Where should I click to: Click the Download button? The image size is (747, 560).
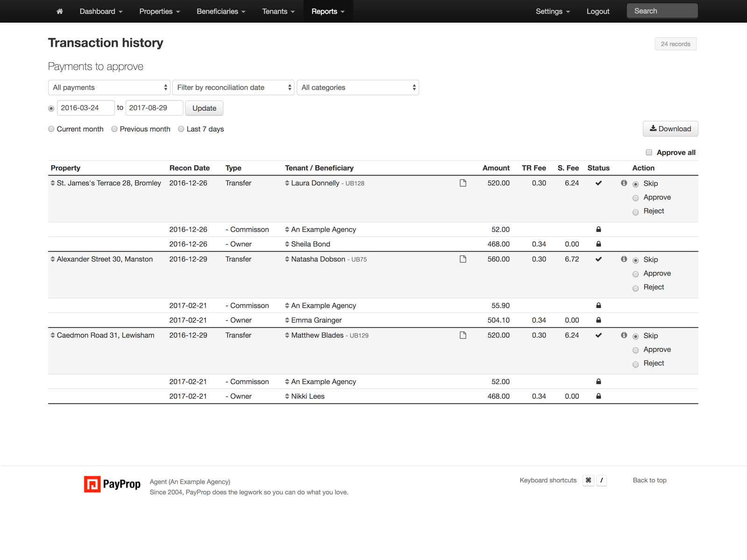670,129
